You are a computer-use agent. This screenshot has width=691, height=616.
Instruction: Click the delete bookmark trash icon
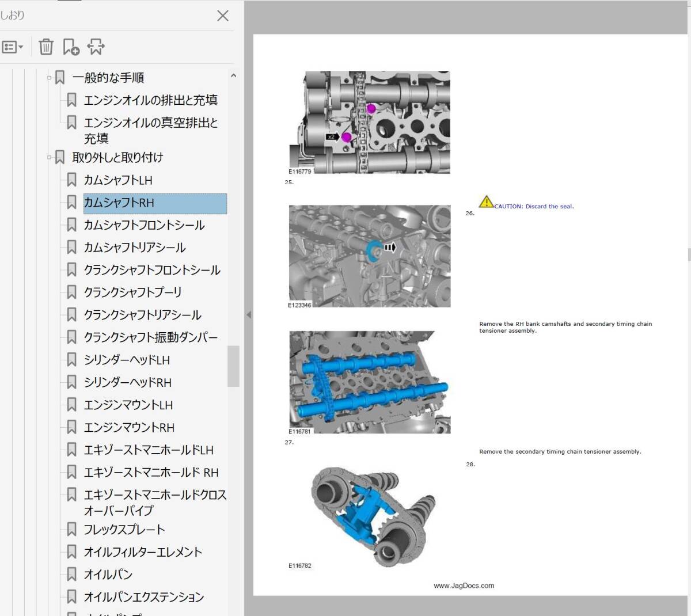(x=46, y=47)
